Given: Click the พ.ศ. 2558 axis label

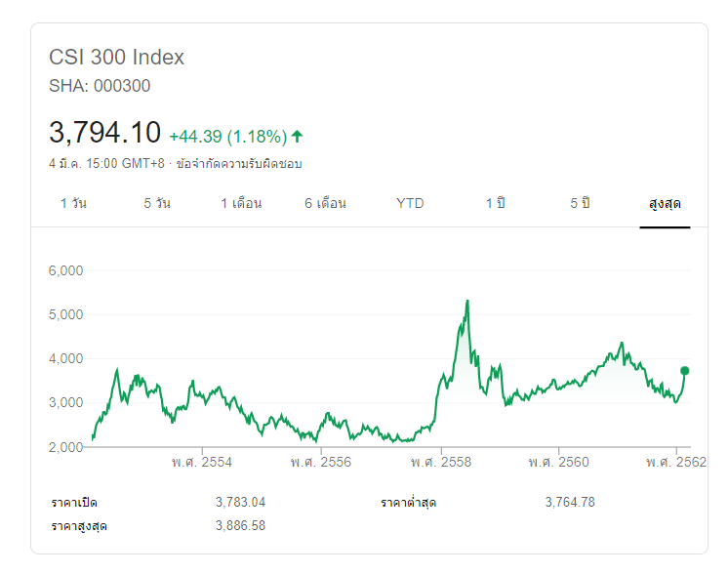Looking at the screenshot, I should pyautogui.click(x=440, y=462).
